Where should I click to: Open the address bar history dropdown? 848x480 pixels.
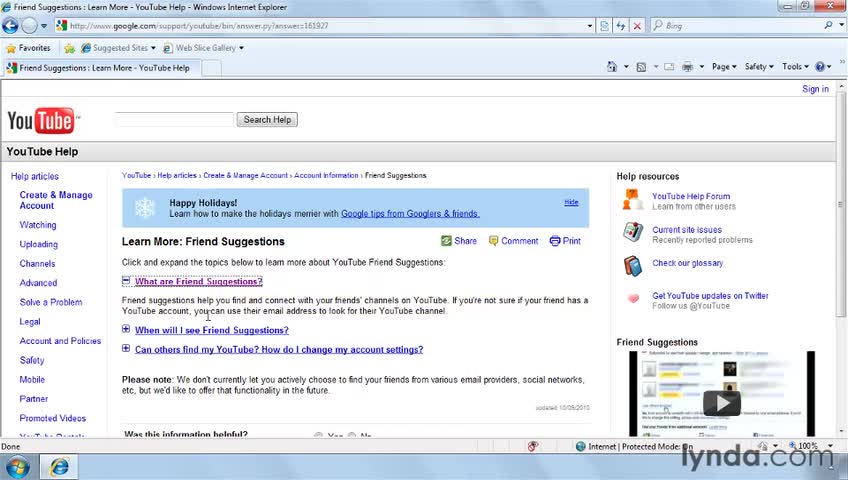[x=589, y=25]
